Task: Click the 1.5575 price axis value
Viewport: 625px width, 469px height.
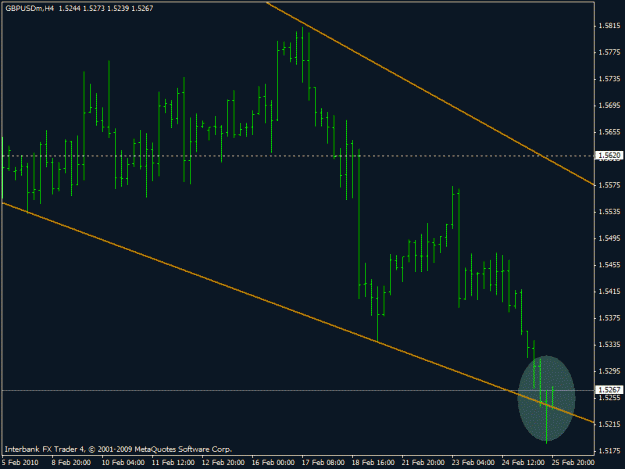Action: tap(609, 185)
